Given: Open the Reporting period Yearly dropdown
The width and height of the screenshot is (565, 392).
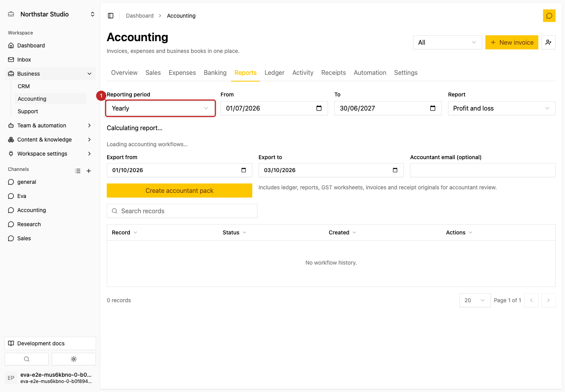Looking at the screenshot, I should pyautogui.click(x=160, y=108).
